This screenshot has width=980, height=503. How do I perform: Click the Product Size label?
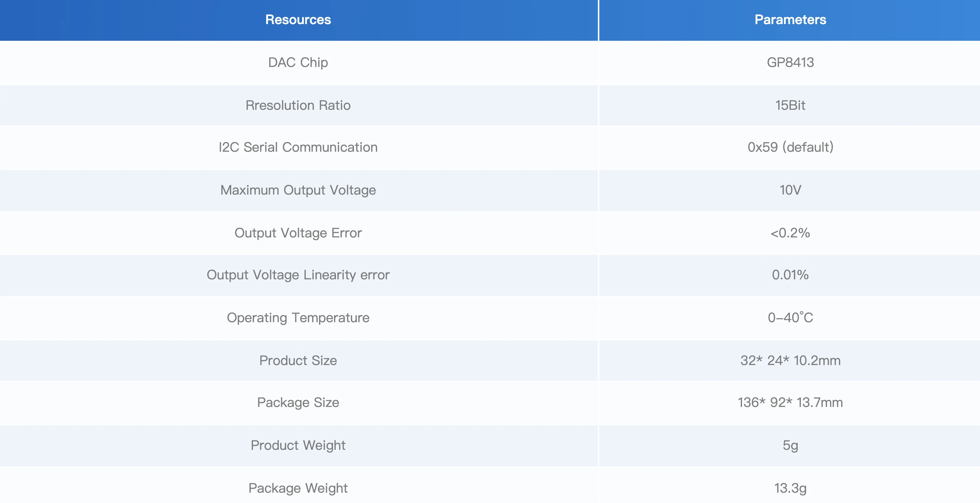click(298, 360)
